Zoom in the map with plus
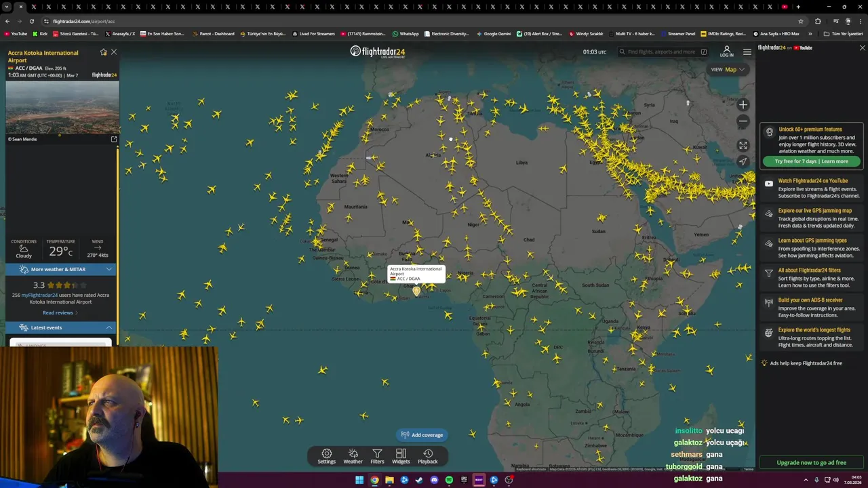The width and height of the screenshot is (868, 488). (x=743, y=104)
